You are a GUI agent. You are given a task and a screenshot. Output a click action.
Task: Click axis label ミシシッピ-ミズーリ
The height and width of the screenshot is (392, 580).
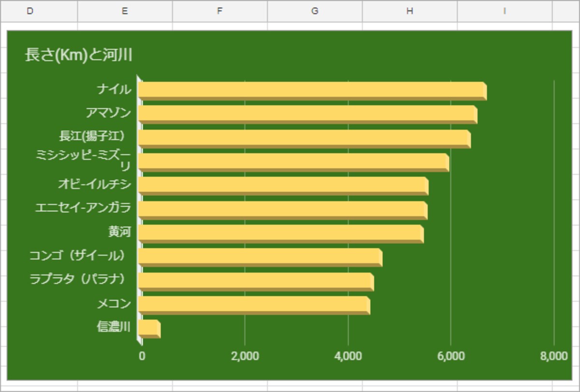point(83,160)
